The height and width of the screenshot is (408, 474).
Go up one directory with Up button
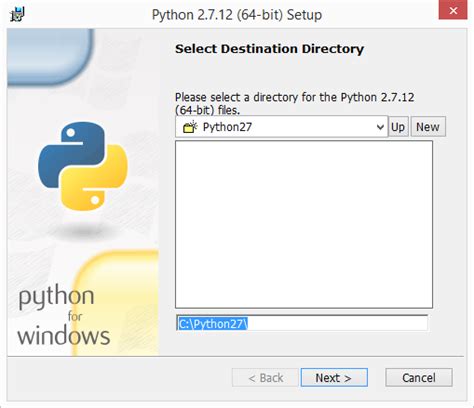pos(398,127)
